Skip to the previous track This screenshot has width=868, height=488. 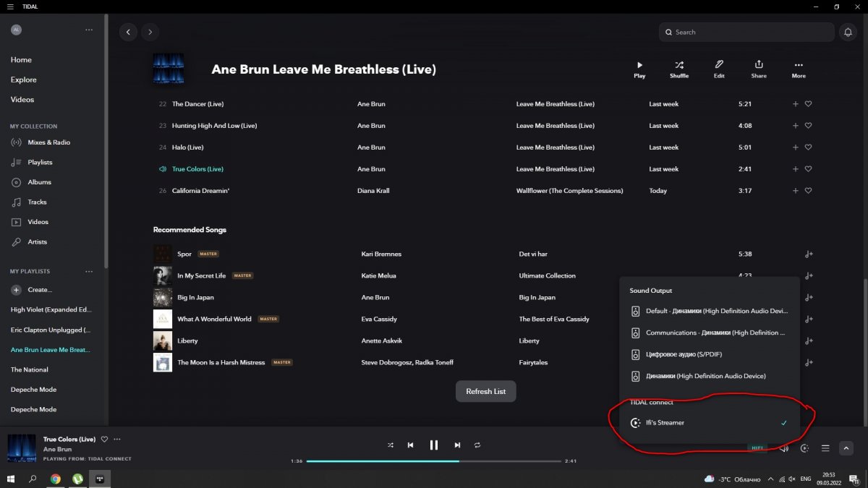(410, 445)
